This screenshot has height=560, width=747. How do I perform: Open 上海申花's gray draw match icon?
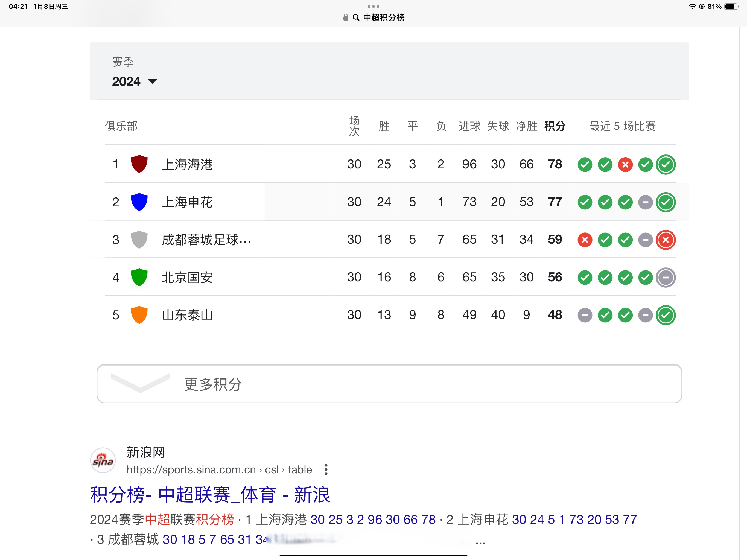pos(645,202)
